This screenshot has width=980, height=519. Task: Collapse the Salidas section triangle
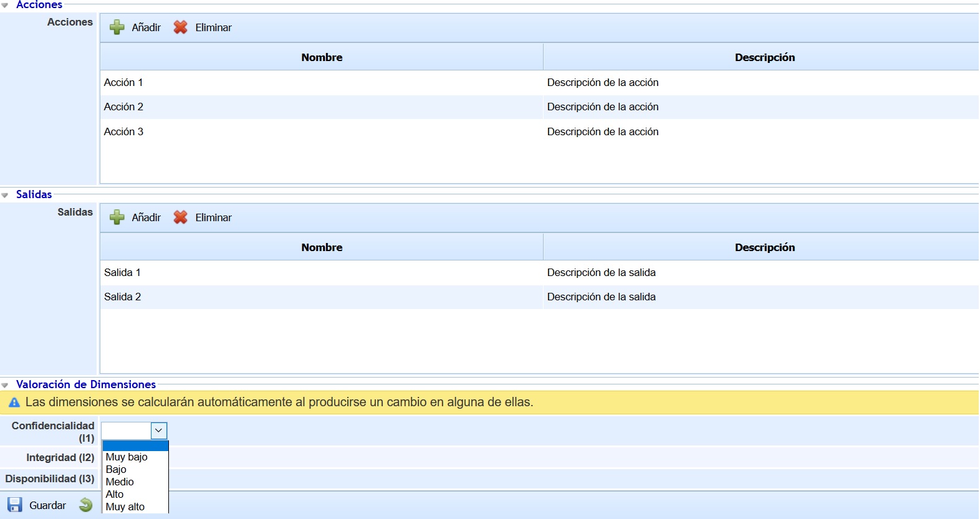(x=5, y=195)
